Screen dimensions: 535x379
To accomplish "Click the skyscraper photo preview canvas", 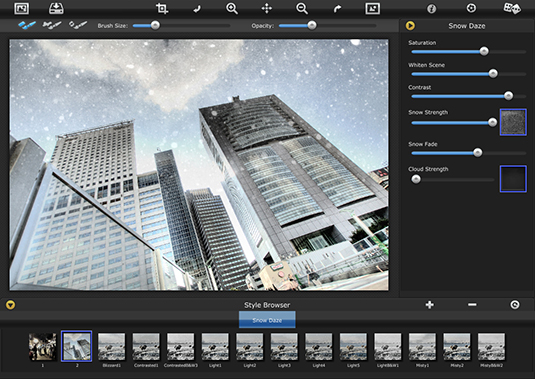I will [x=199, y=165].
